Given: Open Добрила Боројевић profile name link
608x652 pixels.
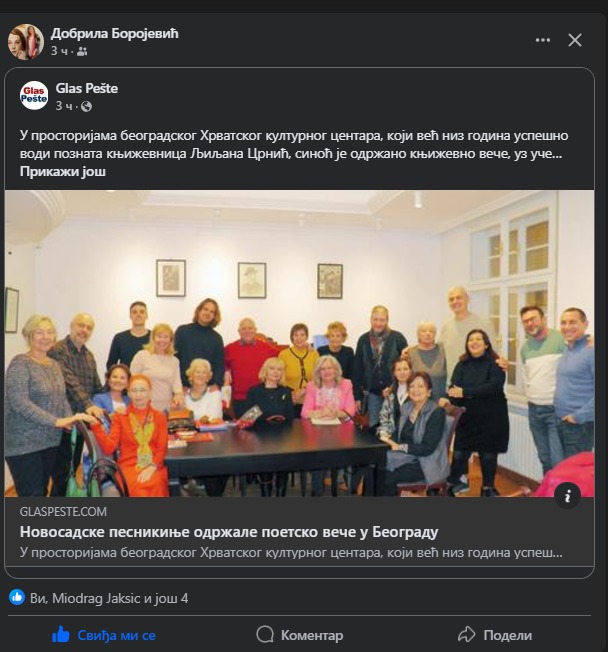Looking at the screenshot, I should 115,34.
